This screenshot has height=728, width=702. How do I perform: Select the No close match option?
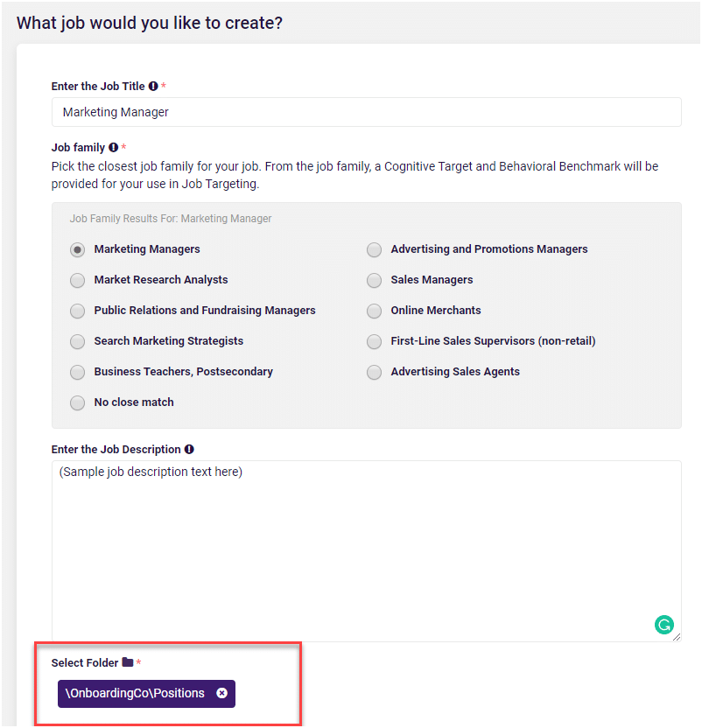(x=78, y=403)
